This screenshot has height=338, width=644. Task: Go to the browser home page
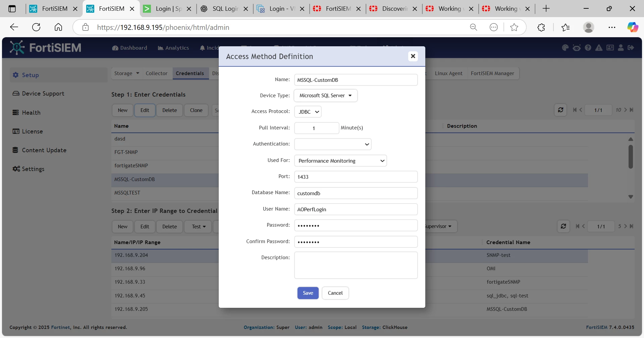pos(58,27)
